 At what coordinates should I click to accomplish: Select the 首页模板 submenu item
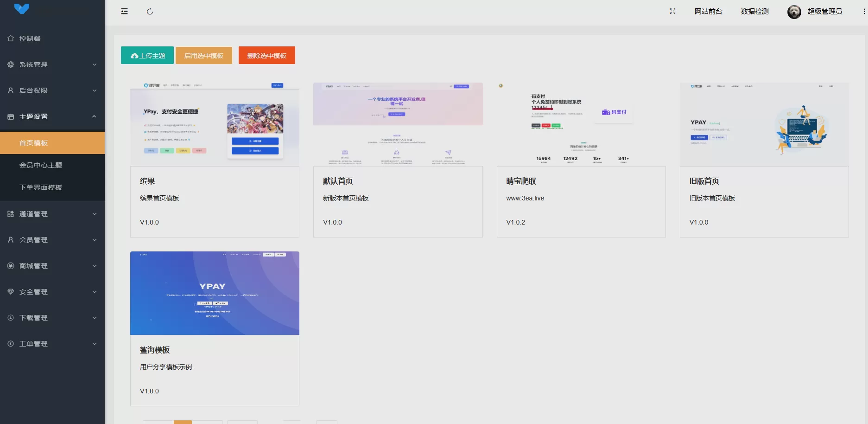[52, 143]
